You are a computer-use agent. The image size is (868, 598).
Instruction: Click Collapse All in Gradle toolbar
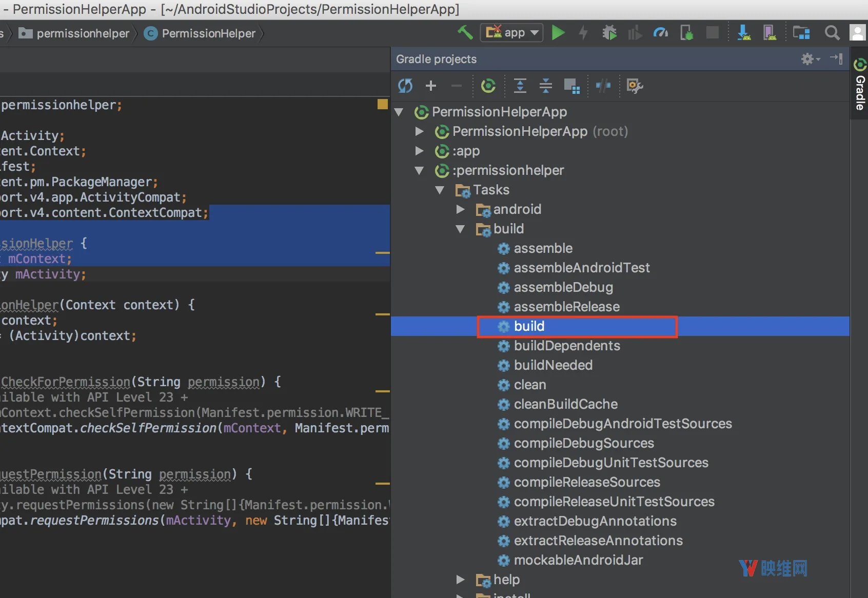546,86
